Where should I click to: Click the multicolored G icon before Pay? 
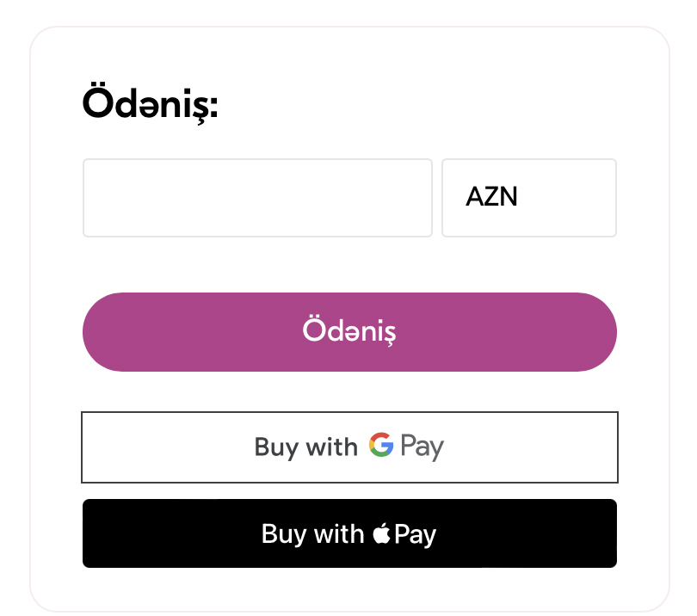(381, 446)
